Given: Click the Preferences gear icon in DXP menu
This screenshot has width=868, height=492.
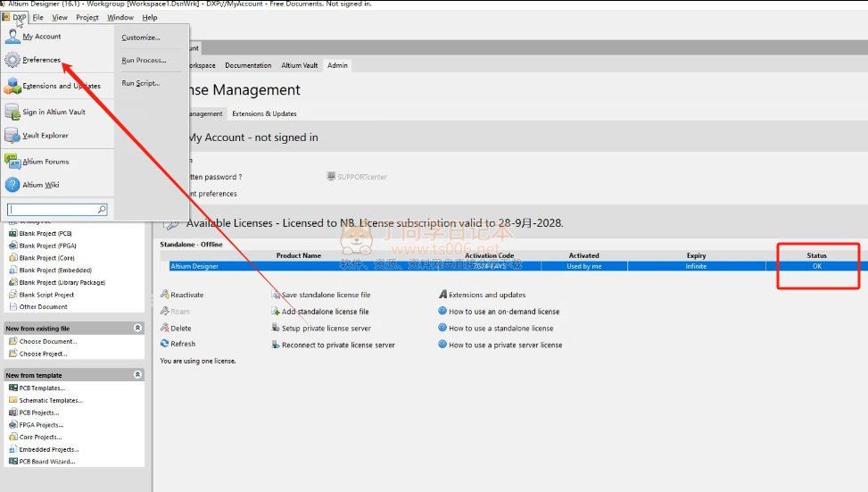Looking at the screenshot, I should click(x=12, y=61).
